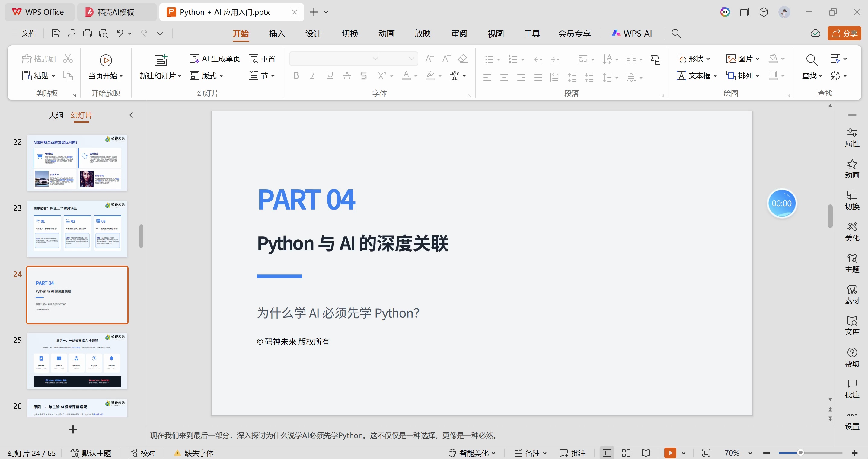The image size is (868, 459).
Task: Open the 插入 ribbon tab
Action: click(277, 34)
